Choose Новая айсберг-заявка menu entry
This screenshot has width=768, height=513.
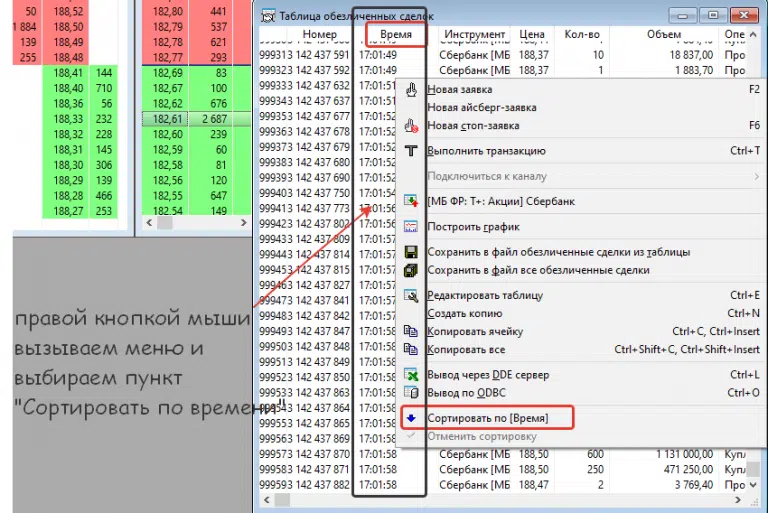point(481,107)
